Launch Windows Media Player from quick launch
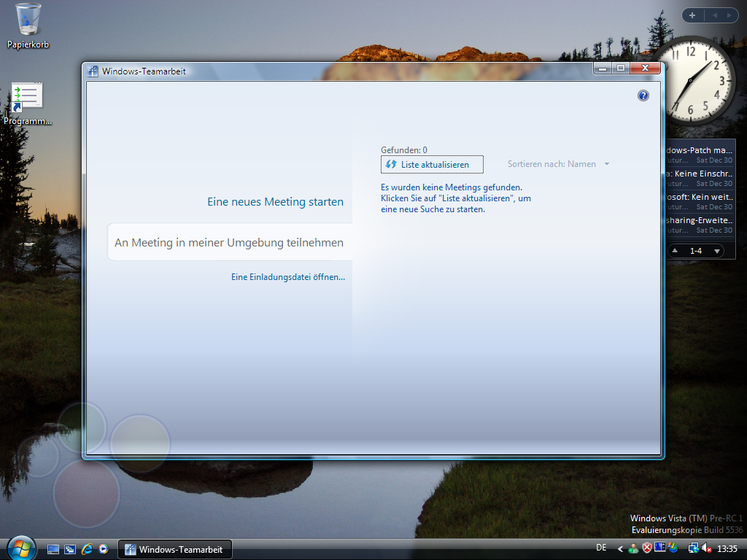 click(104, 549)
